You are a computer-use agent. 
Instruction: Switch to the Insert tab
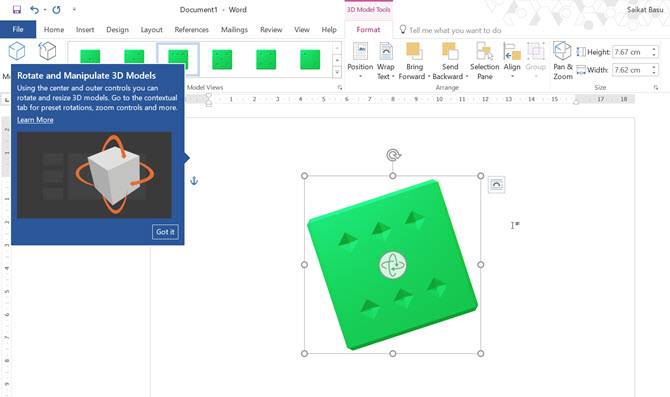[85, 29]
